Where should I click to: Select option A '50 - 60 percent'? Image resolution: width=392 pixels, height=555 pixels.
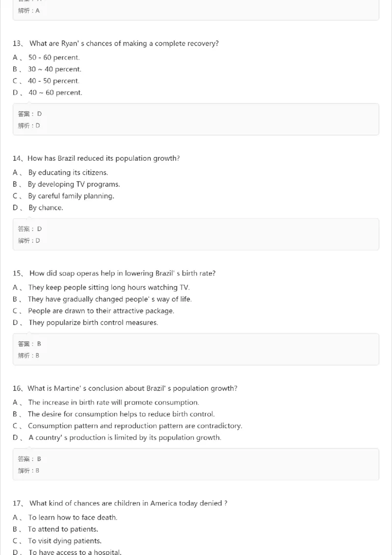coord(53,57)
